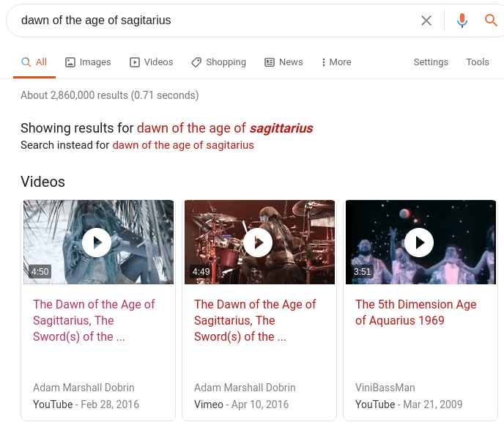This screenshot has height=425, width=504.
Task: Follow the corrected 'dawn of the age of sagittarius' link
Action: click(x=225, y=128)
